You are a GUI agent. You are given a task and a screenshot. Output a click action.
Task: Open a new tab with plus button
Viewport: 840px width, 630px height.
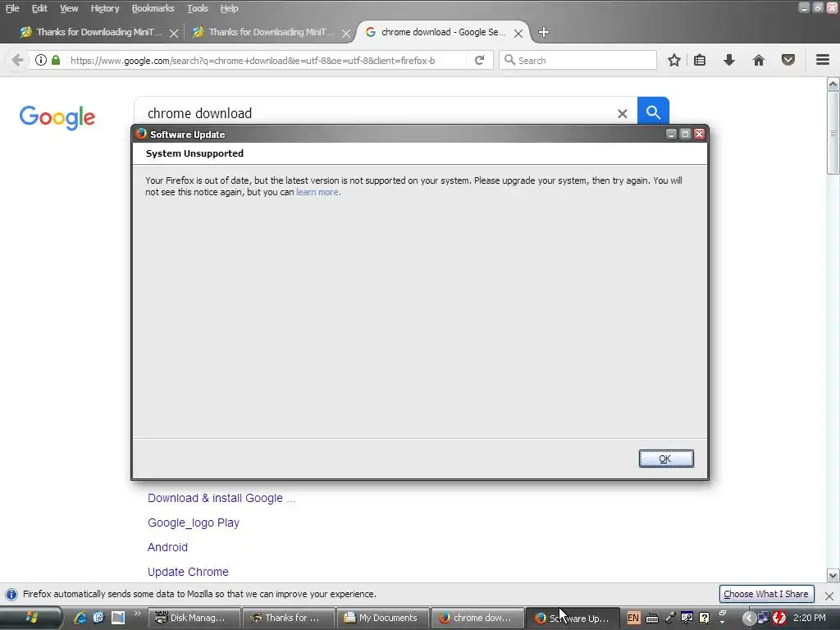543,32
